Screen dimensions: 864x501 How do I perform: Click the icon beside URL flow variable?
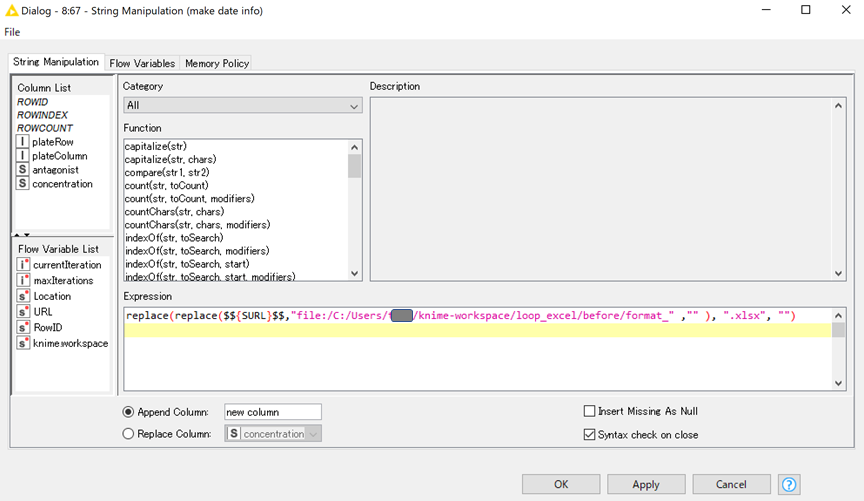click(x=23, y=311)
